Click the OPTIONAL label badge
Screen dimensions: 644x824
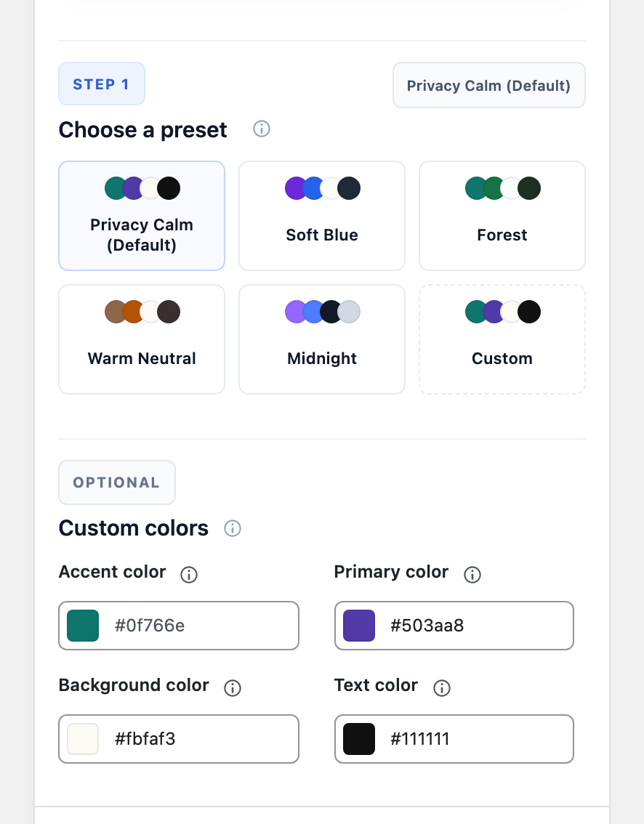[x=117, y=482]
